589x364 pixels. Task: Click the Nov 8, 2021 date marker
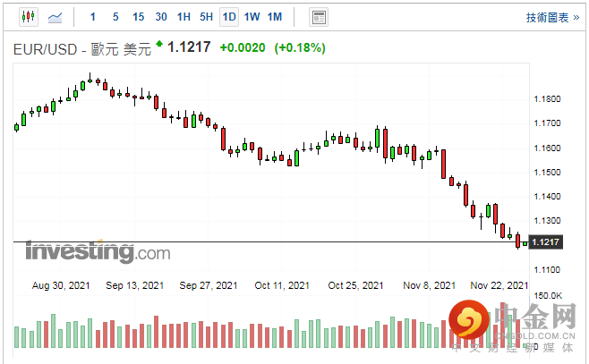[x=430, y=285]
